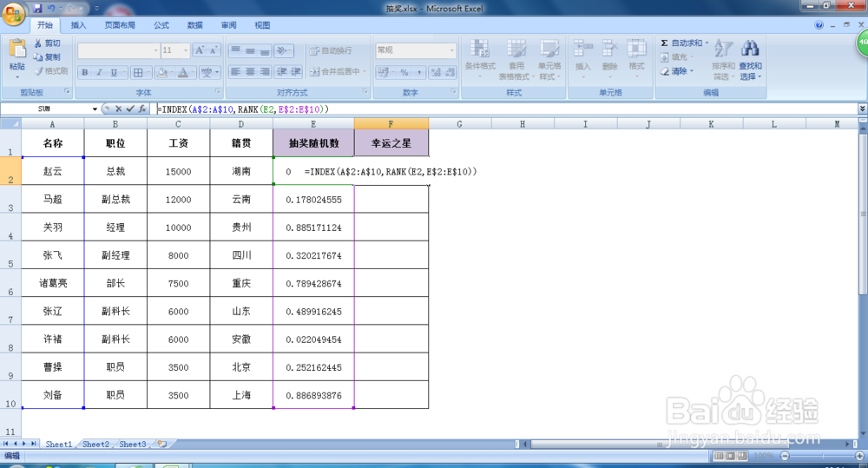Open Format as Table (套用表格格式)

(516, 59)
